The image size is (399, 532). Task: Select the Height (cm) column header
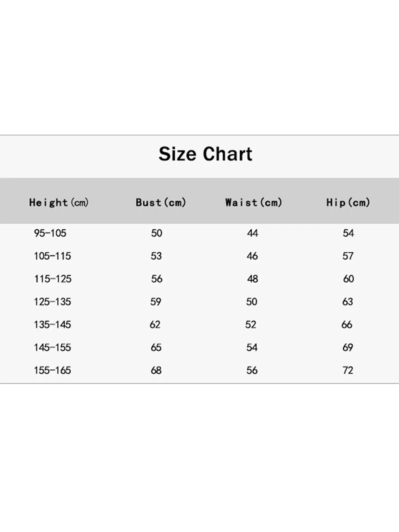click(59, 202)
